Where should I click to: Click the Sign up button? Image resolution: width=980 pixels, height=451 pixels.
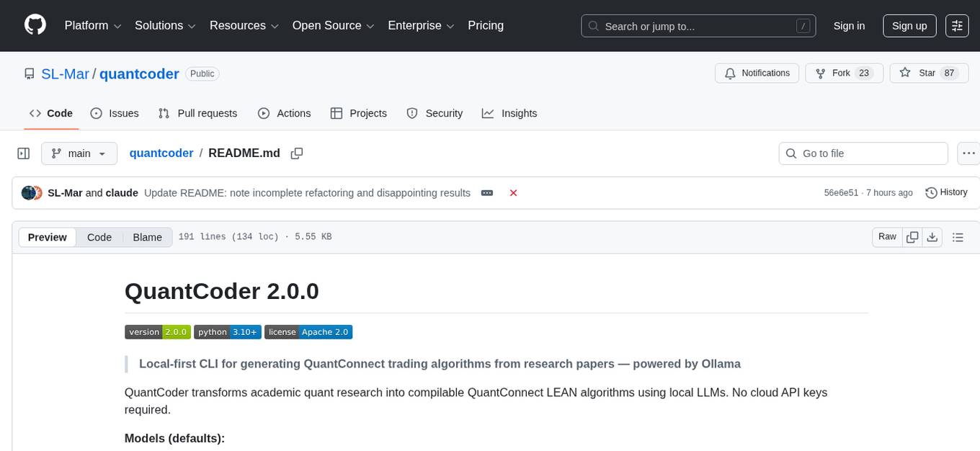pyautogui.click(x=909, y=26)
